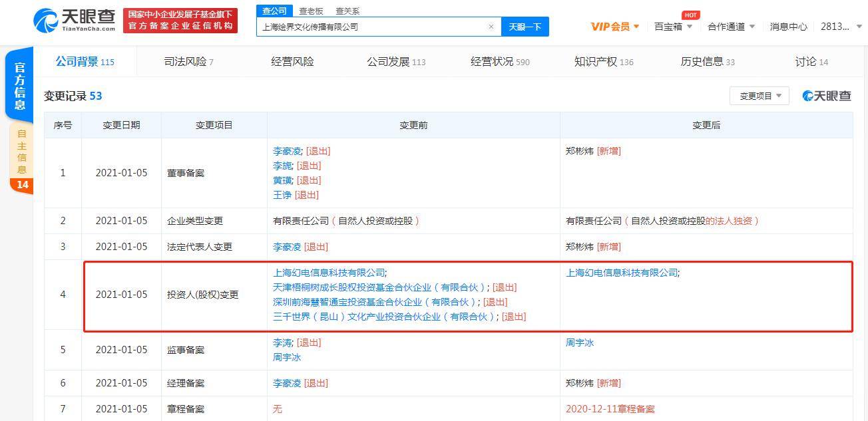The width and height of the screenshot is (868, 421).
Task: Switch to the 查公司 search tab
Action: (x=274, y=11)
